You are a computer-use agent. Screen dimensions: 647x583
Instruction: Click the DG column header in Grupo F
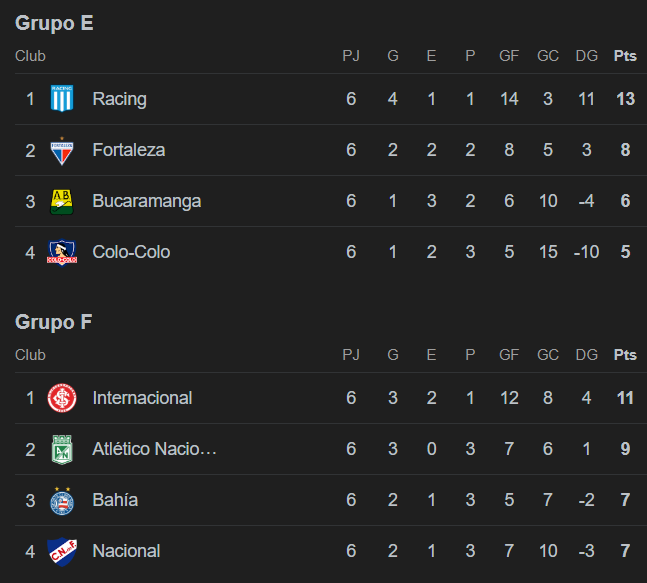click(586, 355)
